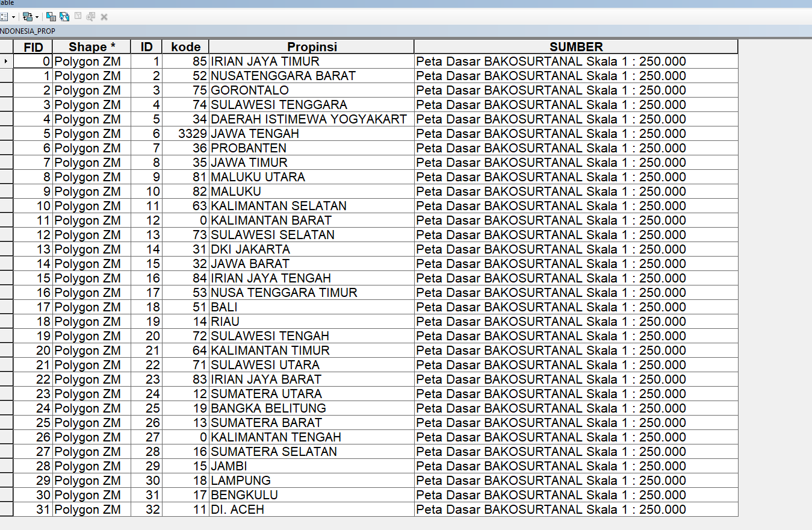Click the Delete Selected X icon

click(104, 17)
